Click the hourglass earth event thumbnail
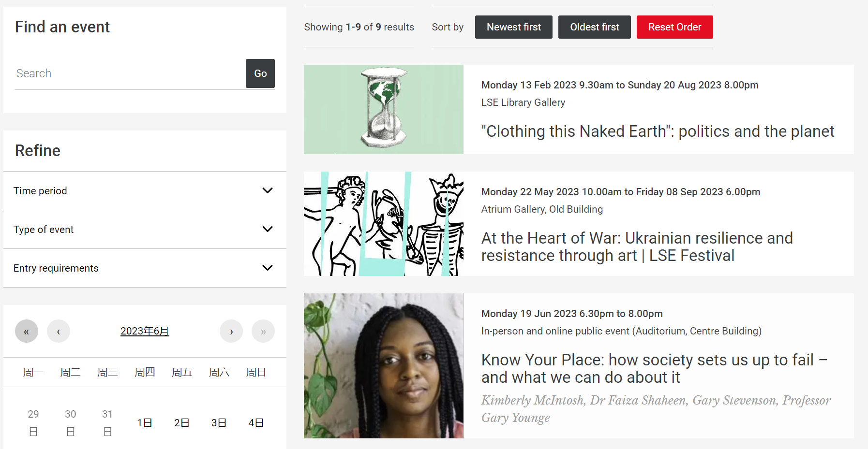This screenshot has width=868, height=449. [x=384, y=109]
